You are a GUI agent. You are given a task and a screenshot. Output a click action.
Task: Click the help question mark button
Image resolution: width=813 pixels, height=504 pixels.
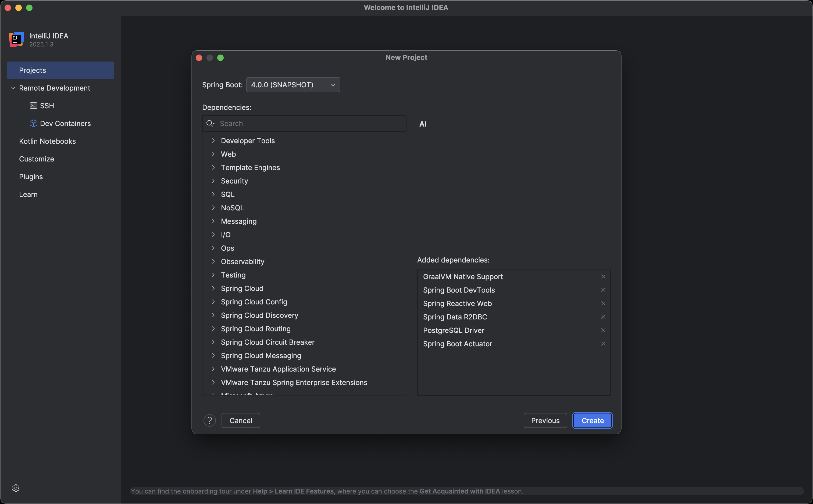[209, 420]
